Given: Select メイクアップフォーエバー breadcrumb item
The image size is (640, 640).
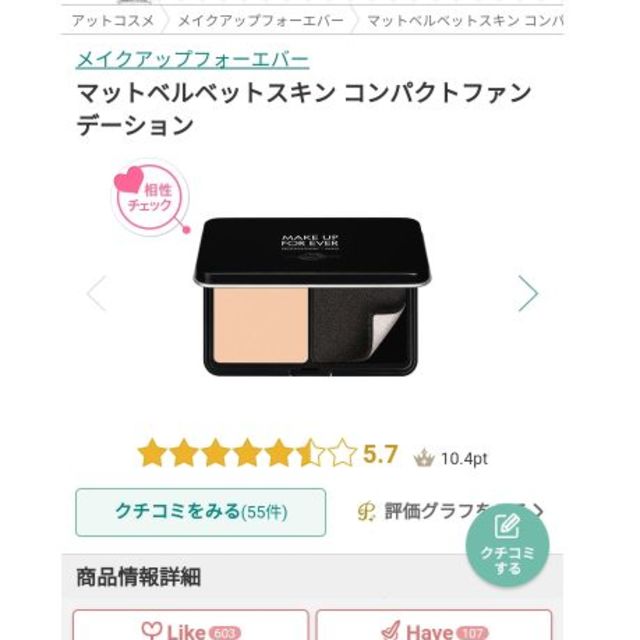Looking at the screenshot, I should tap(261, 20).
